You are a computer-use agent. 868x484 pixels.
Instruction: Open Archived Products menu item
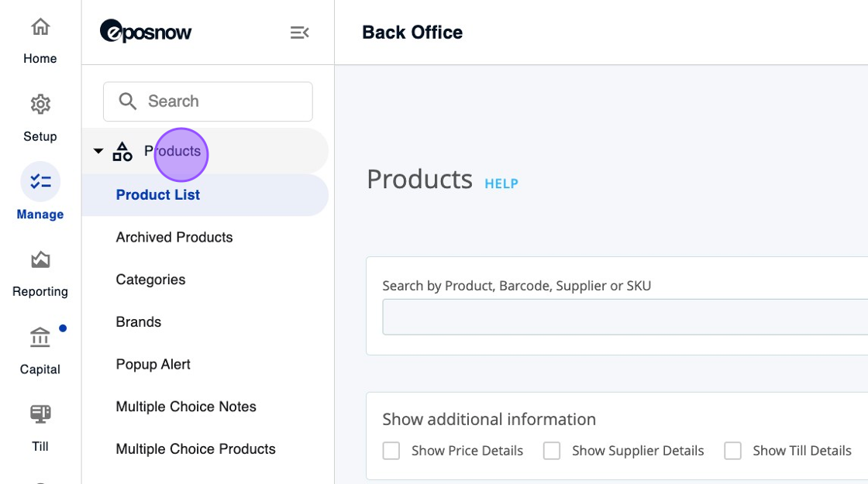point(174,238)
